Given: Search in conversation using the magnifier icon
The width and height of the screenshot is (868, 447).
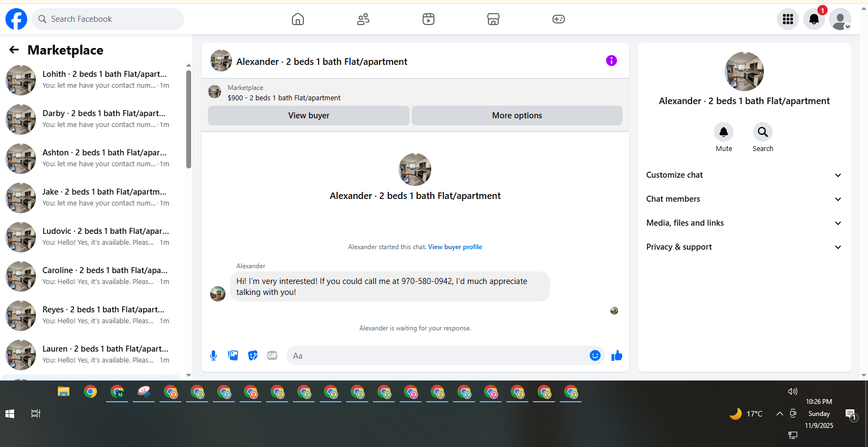Looking at the screenshot, I should tap(763, 132).
